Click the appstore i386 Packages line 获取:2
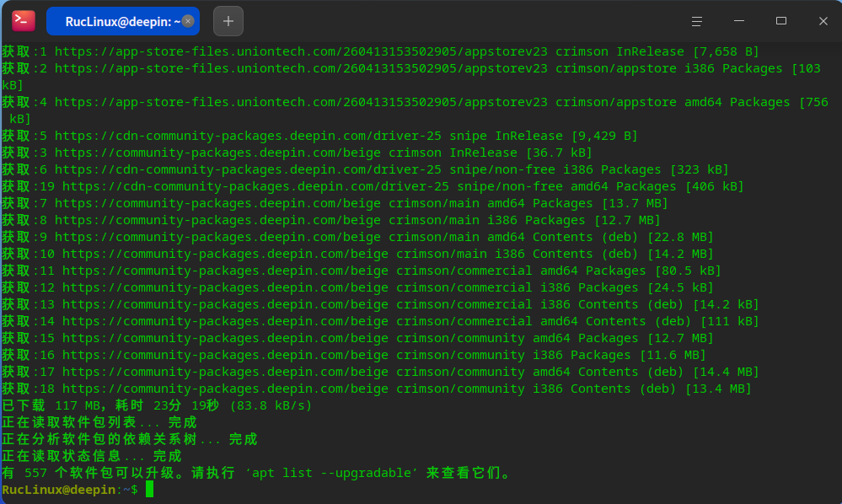 click(411, 77)
